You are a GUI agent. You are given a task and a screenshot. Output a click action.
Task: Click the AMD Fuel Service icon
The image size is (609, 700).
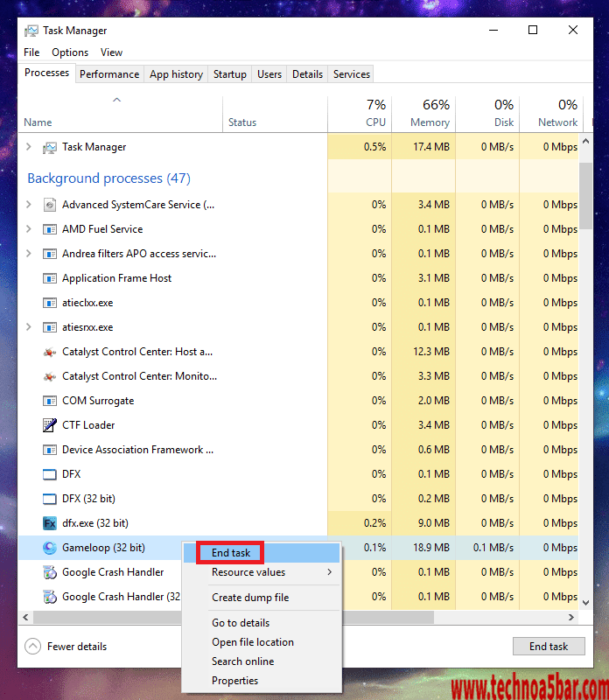click(x=50, y=229)
